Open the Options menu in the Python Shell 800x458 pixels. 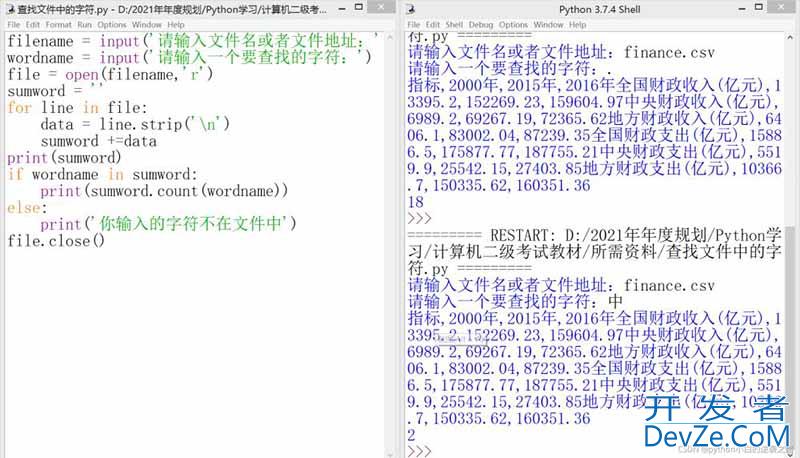pyautogui.click(x=513, y=24)
